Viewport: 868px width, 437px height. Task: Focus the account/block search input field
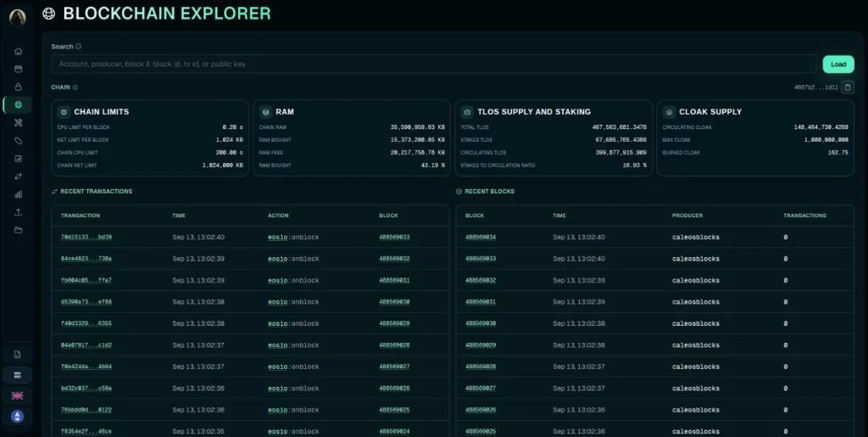coord(434,64)
